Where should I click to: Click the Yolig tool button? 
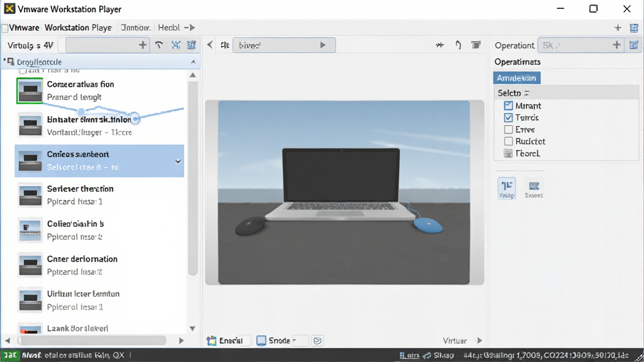[x=506, y=189]
